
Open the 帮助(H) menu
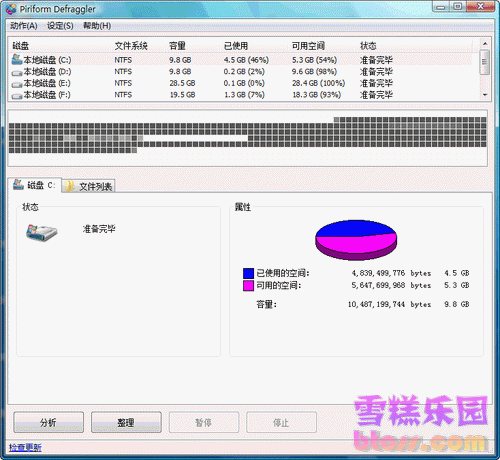97,26
